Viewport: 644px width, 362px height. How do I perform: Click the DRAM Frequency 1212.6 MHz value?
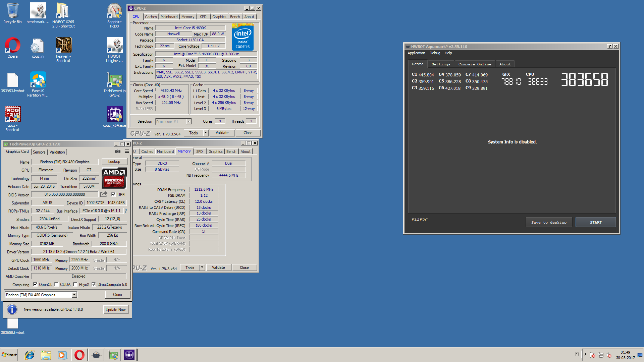[x=204, y=189]
